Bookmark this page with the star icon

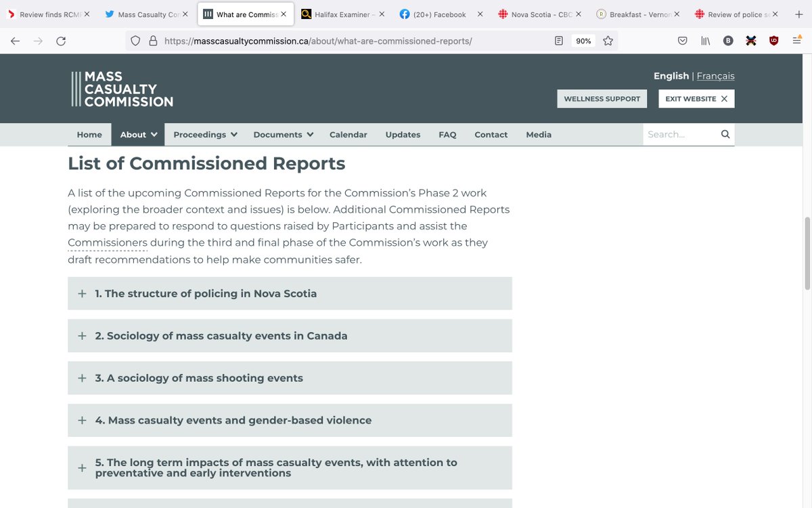pos(608,41)
